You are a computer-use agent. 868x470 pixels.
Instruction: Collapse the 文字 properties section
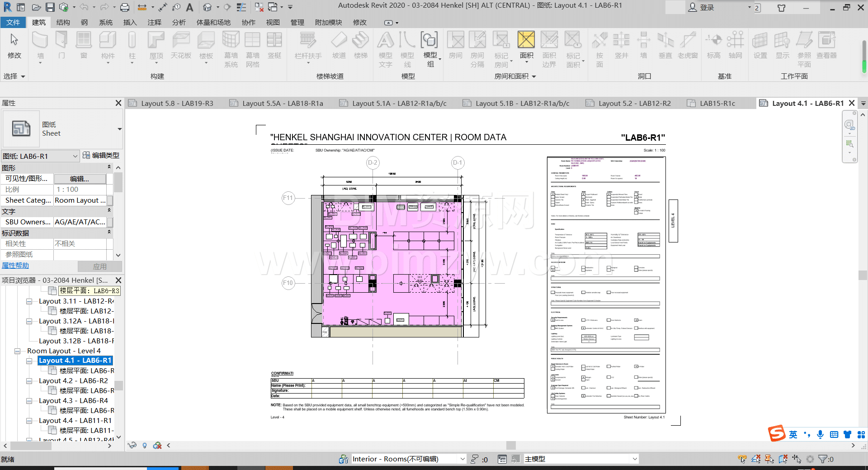[x=109, y=210]
